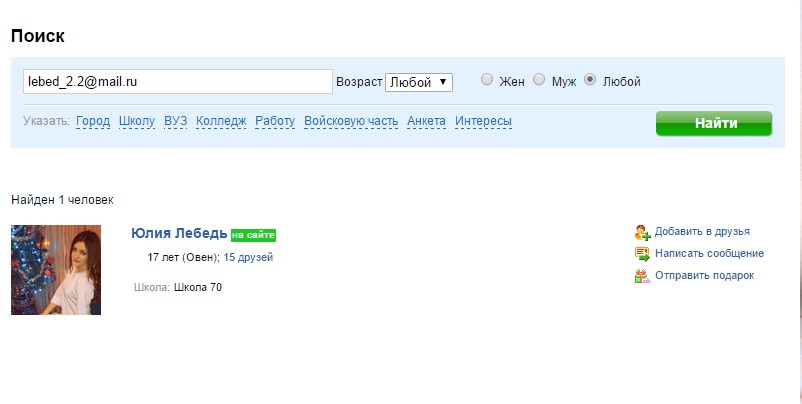Expand the Анкета filter option

426,121
